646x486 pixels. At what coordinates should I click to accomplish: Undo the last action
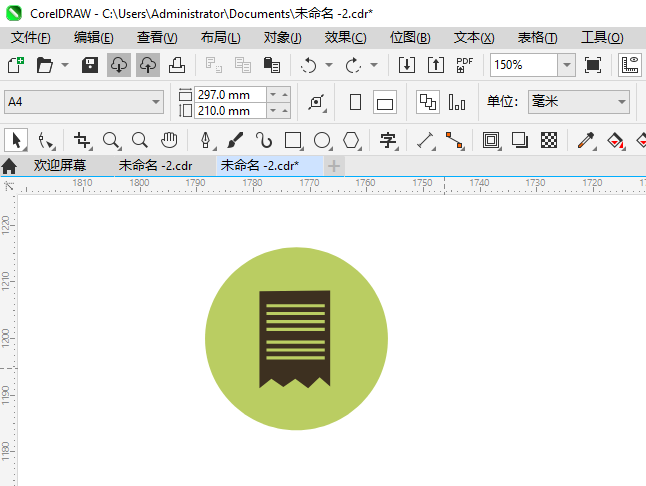click(x=308, y=65)
